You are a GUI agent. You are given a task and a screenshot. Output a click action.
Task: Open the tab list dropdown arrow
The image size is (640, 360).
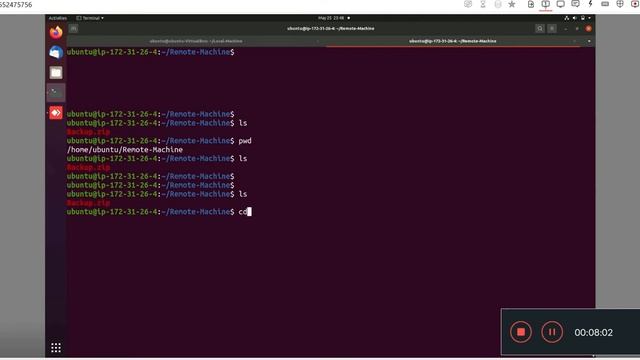[589, 41]
